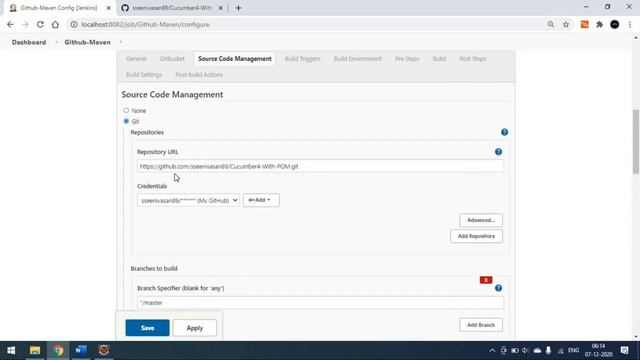Open the Windows notification center

point(624,350)
